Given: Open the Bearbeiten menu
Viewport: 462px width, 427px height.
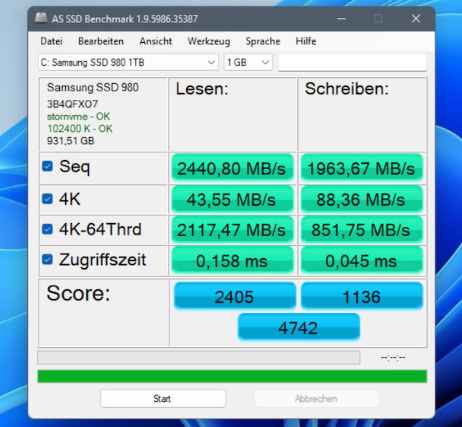Looking at the screenshot, I should pyautogui.click(x=101, y=41).
